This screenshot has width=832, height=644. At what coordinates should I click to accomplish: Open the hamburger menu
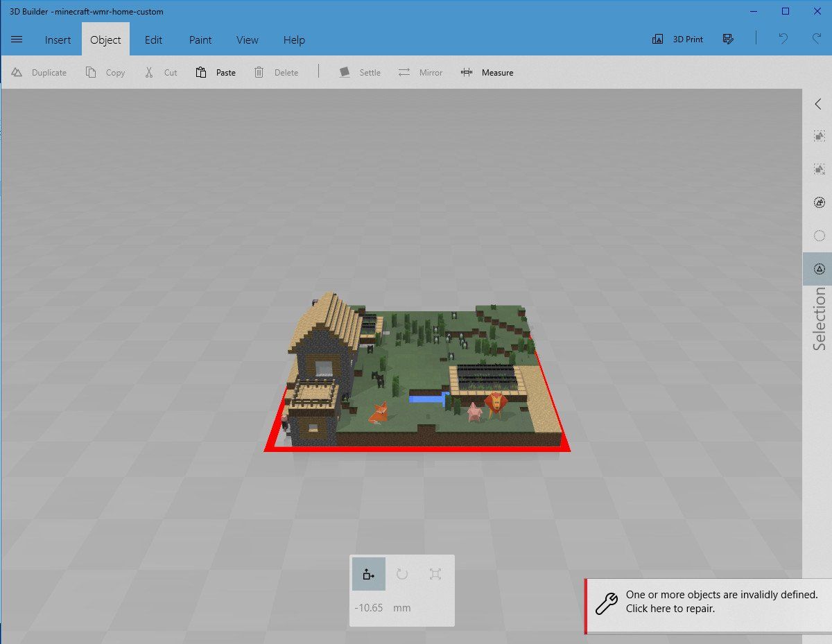point(17,40)
